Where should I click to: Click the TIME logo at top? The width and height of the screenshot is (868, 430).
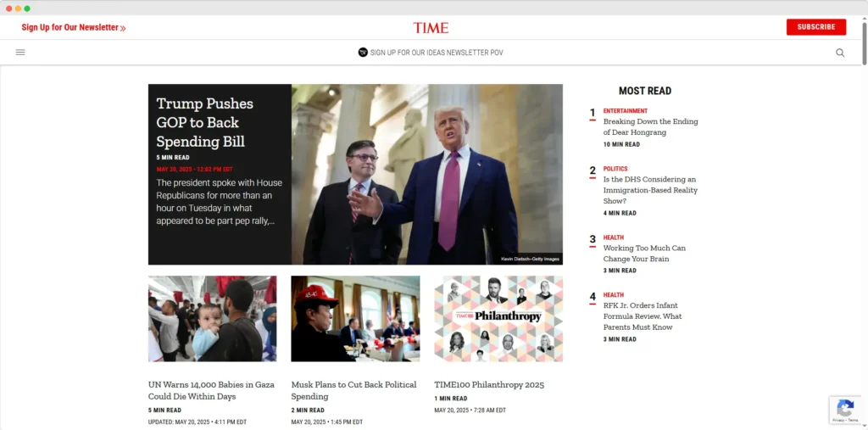(431, 28)
